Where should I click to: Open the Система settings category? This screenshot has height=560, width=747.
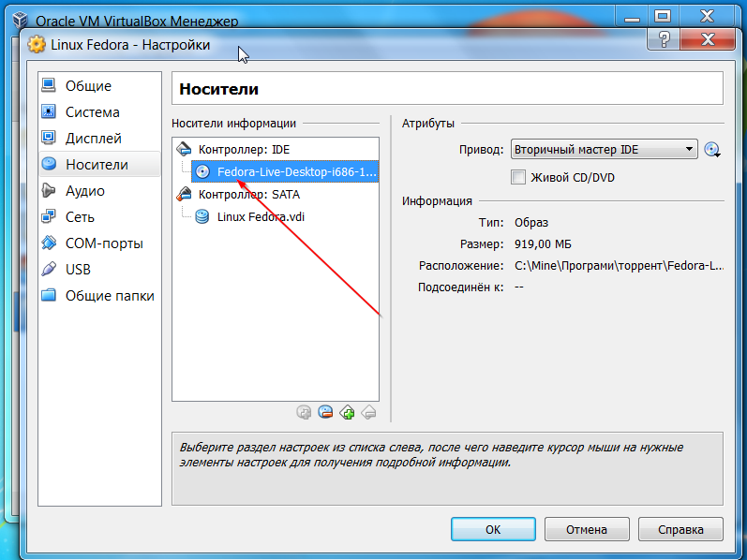coord(92,112)
